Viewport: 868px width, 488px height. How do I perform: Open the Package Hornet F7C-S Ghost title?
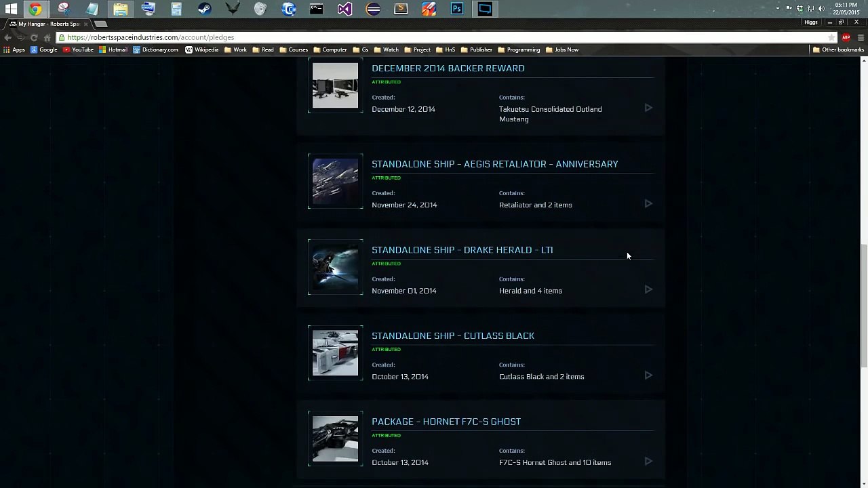pos(446,422)
